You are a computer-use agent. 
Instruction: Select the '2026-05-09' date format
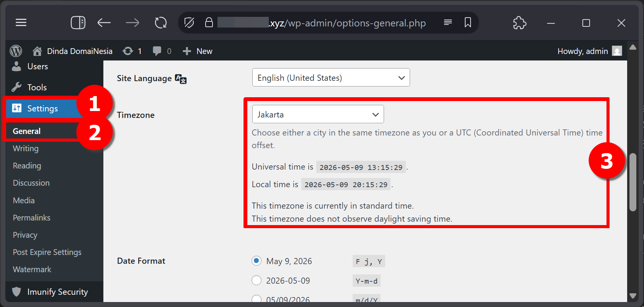point(257,280)
